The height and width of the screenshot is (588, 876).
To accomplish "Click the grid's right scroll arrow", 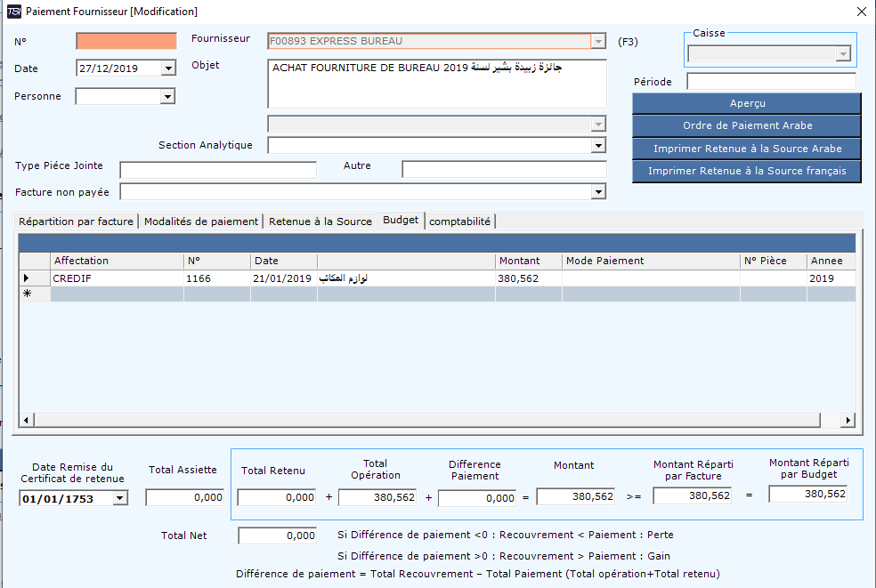I will click(x=848, y=420).
